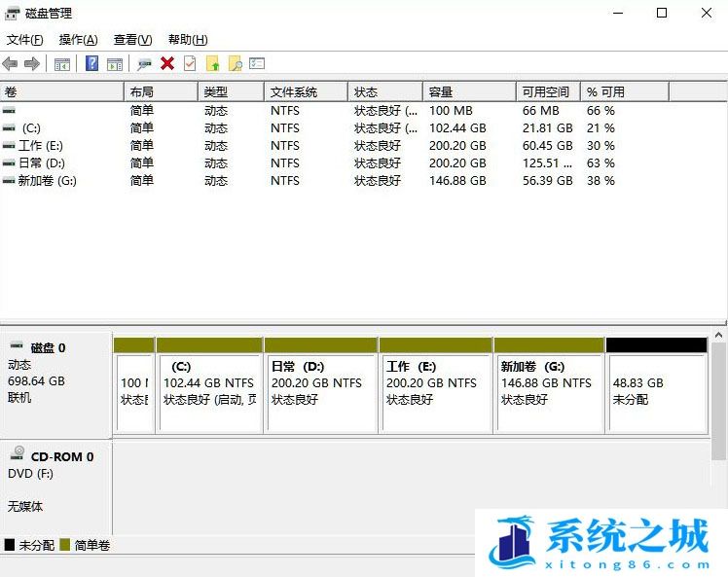This screenshot has width=728, height=577.
Task: Click the properties checkmark page icon
Action: [190, 63]
